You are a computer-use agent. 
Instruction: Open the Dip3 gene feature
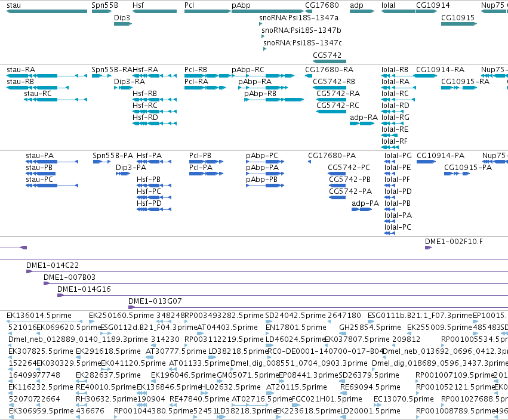click(123, 24)
